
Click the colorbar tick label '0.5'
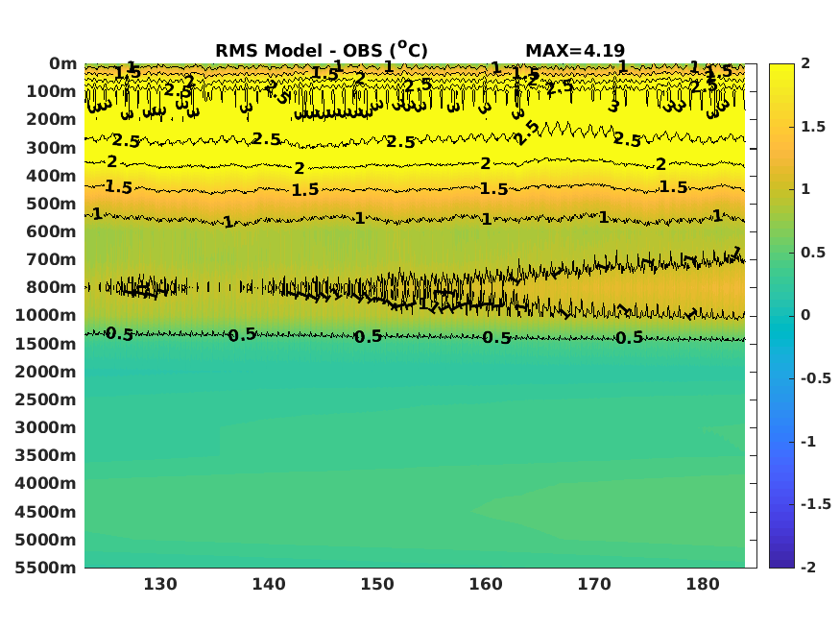pos(813,253)
